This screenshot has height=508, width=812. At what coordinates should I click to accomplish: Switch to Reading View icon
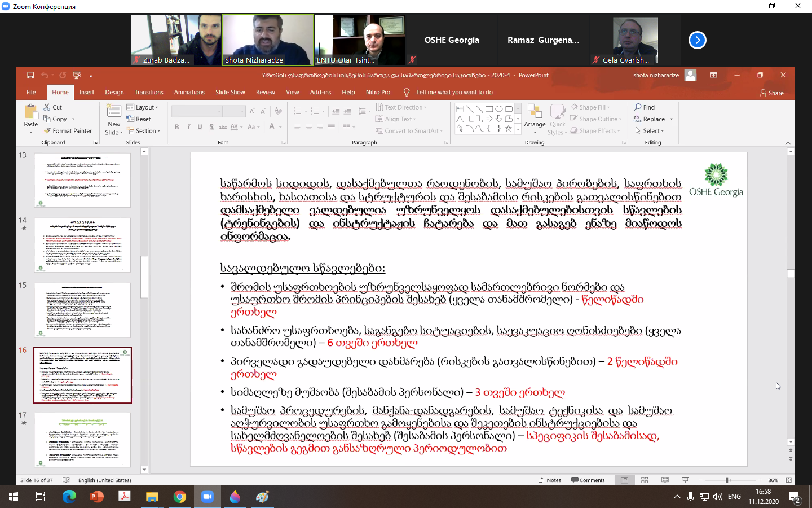pos(665,480)
